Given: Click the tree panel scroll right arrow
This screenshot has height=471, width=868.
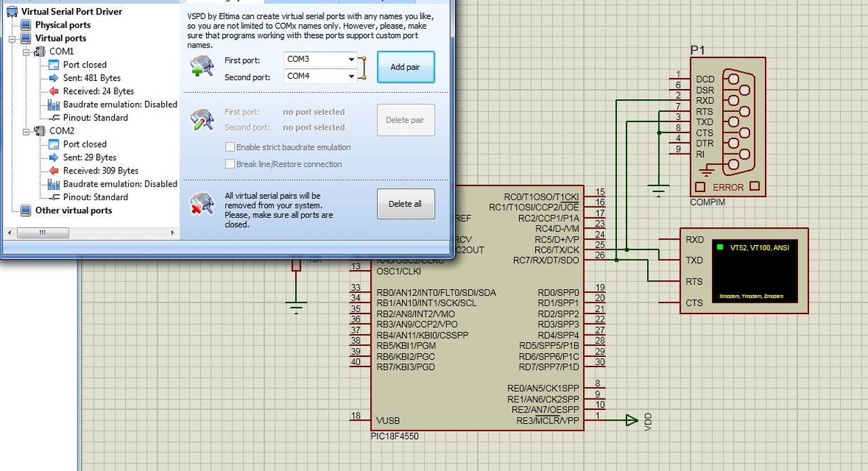Looking at the screenshot, I should [174, 233].
